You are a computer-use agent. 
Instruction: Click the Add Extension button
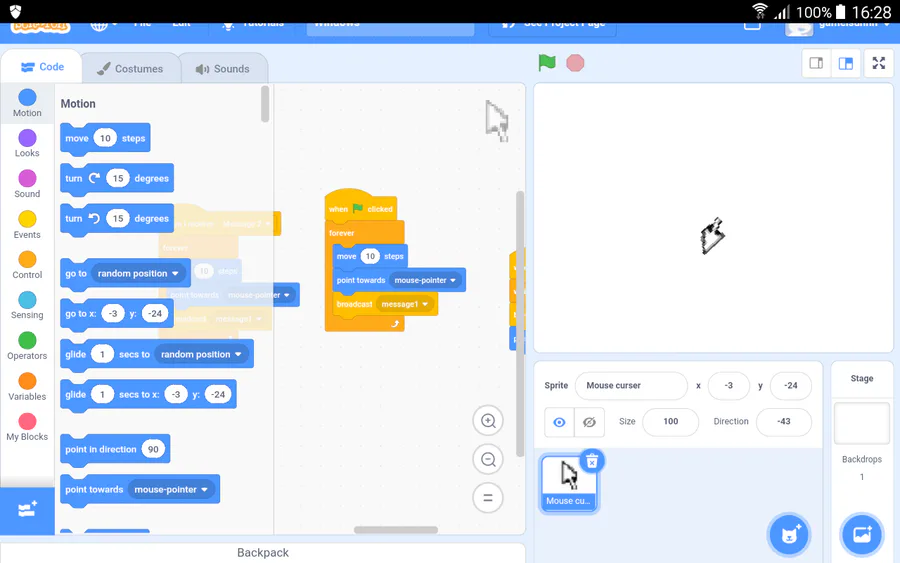pyautogui.click(x=27, y=510)
